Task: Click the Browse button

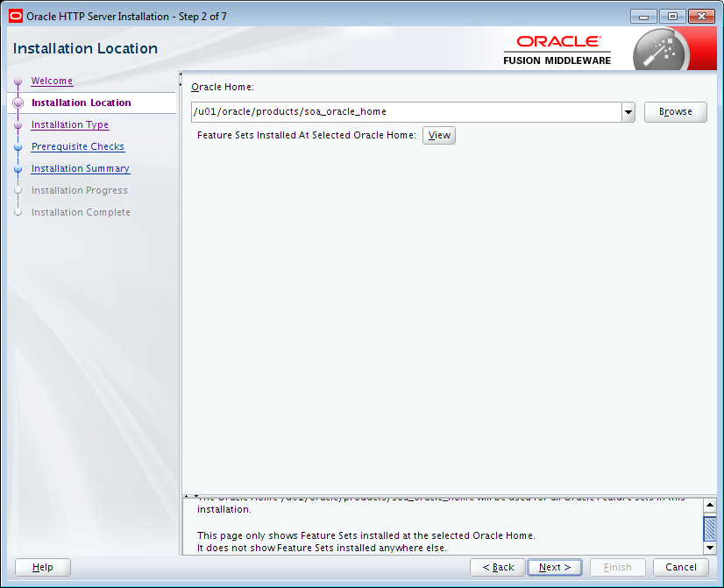Action: point(675,112)
